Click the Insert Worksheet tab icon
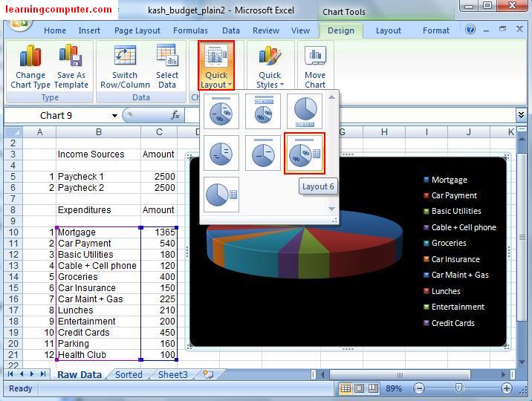The height and width of the screenshot is (401, 532). [x=208, y=374]
